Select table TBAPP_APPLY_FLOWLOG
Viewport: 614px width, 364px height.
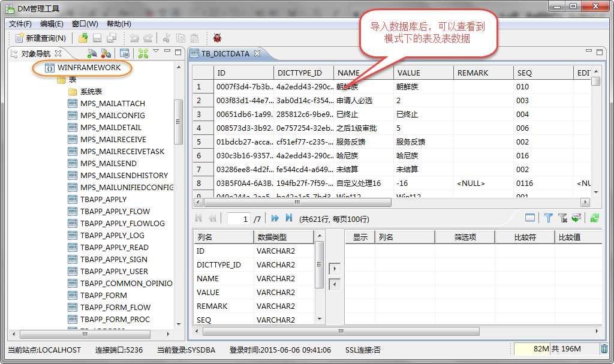(x=116, y=223)
